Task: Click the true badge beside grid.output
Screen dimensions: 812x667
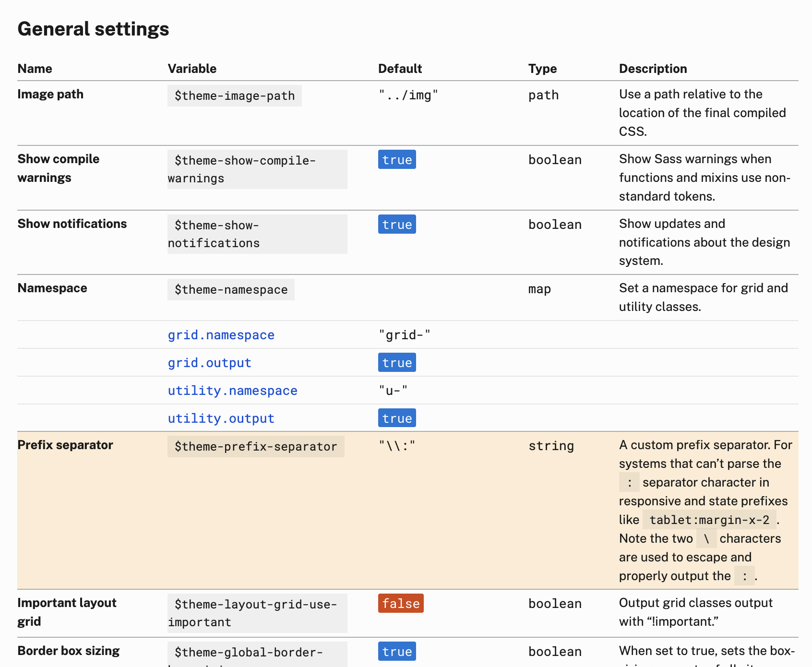Action: (397, 363)
